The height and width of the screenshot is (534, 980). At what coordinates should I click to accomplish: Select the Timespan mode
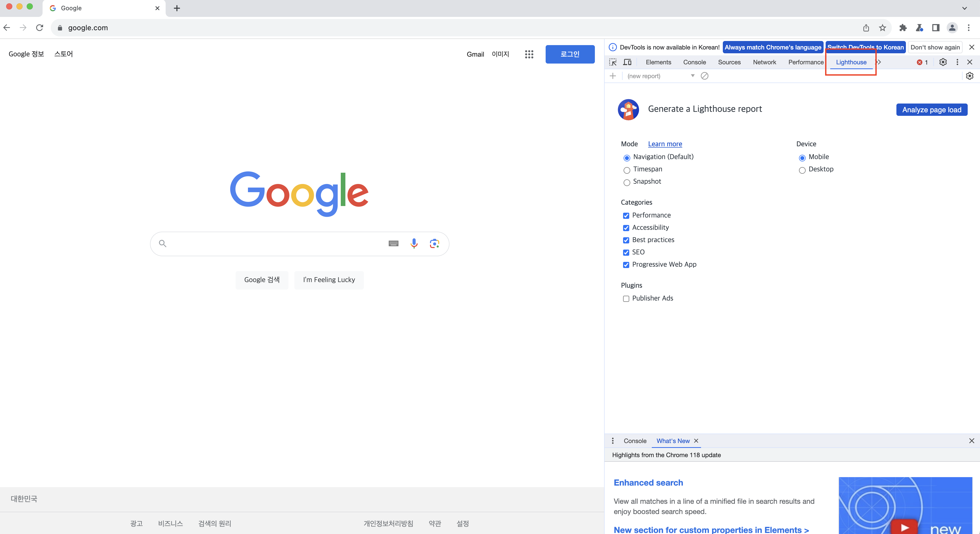click(627, 170)
